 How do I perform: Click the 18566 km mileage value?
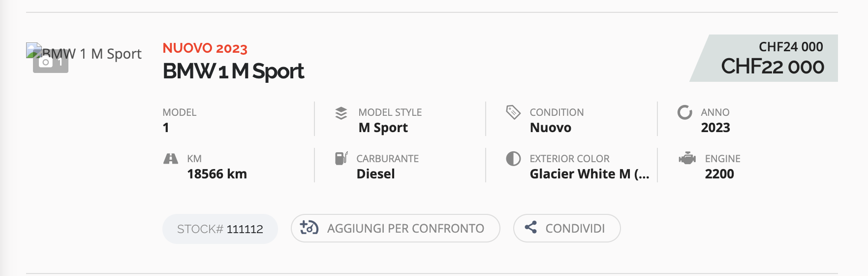(217, 174)
